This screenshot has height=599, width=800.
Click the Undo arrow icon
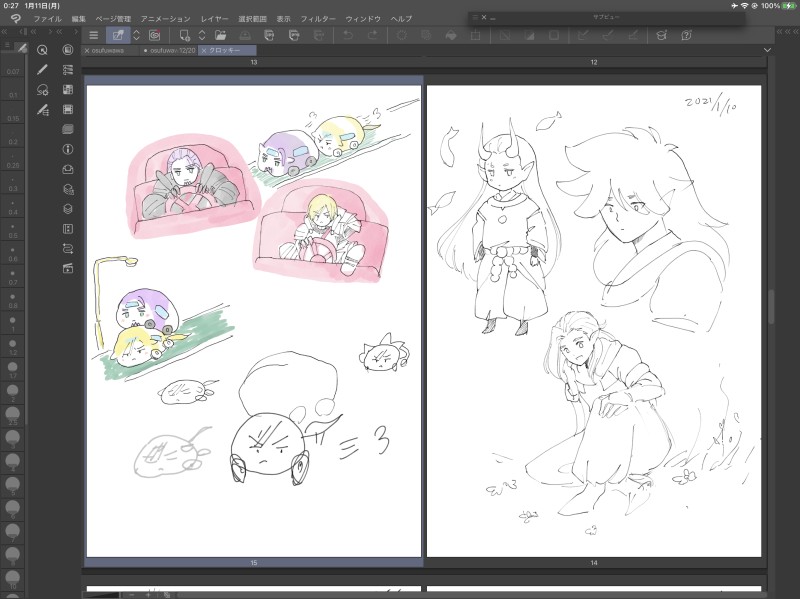(x=348, y=35)
